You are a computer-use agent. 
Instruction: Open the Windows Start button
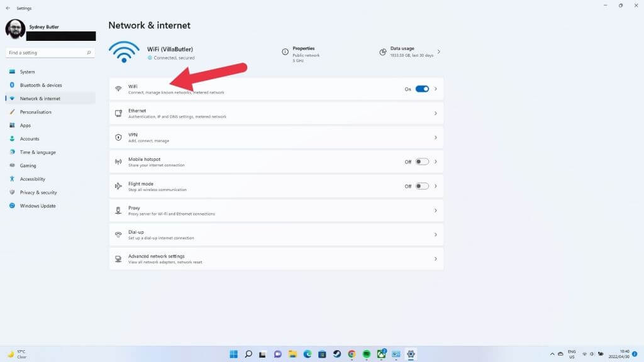click(234, 354)
